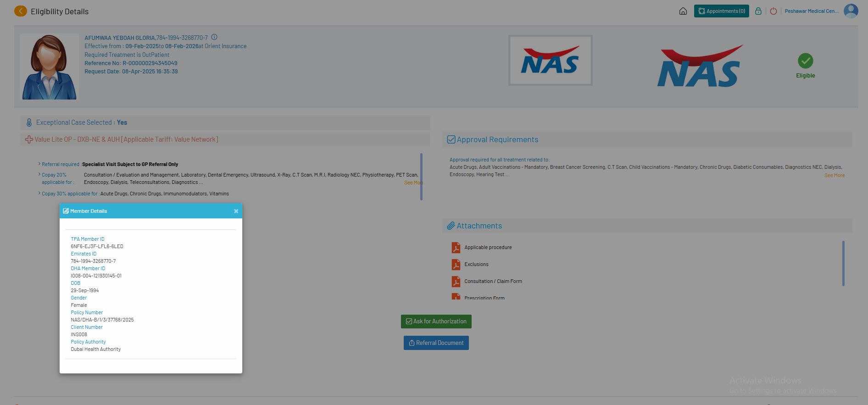Image resolution: width=868 pixels, height=405 pixels.
Task: Open the Exclusions attachment link
Action: tap(476, 264)
